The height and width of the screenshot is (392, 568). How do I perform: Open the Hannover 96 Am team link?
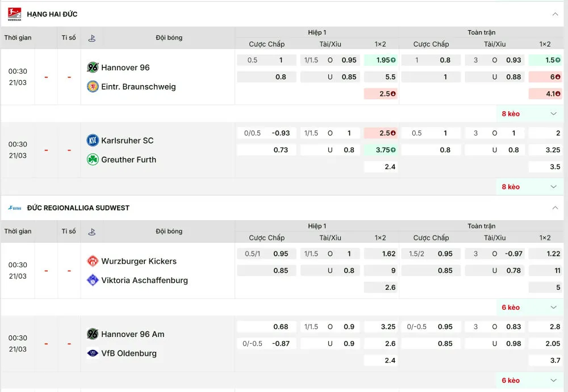(x=133, y=334)
